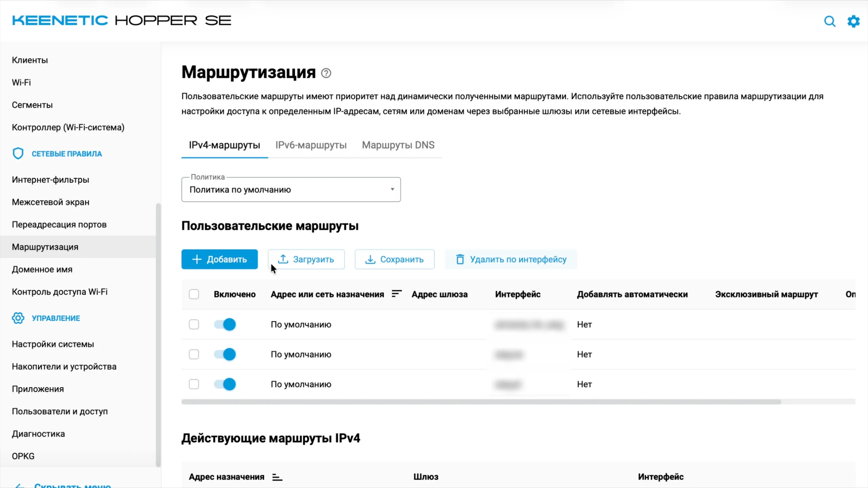
Task: Open Накопители и устройства in sidebar
Action: [x=78, y=366]
